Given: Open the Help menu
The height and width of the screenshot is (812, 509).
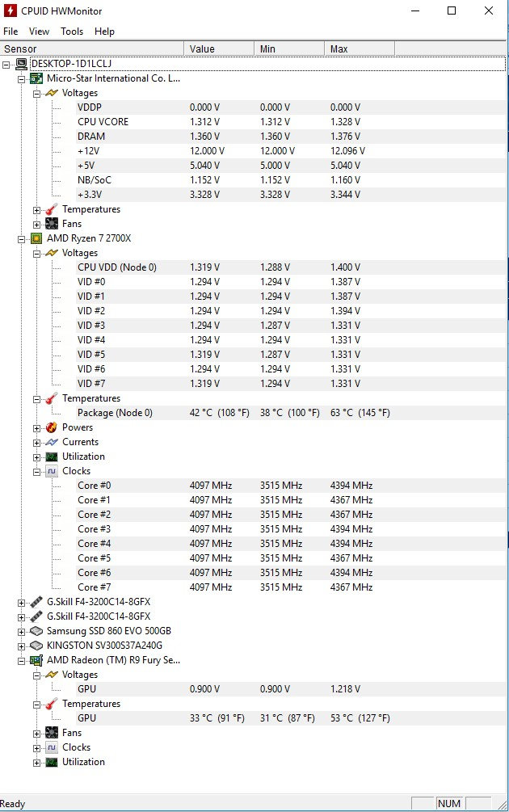Looking at the screenshot, I should 104,31.
